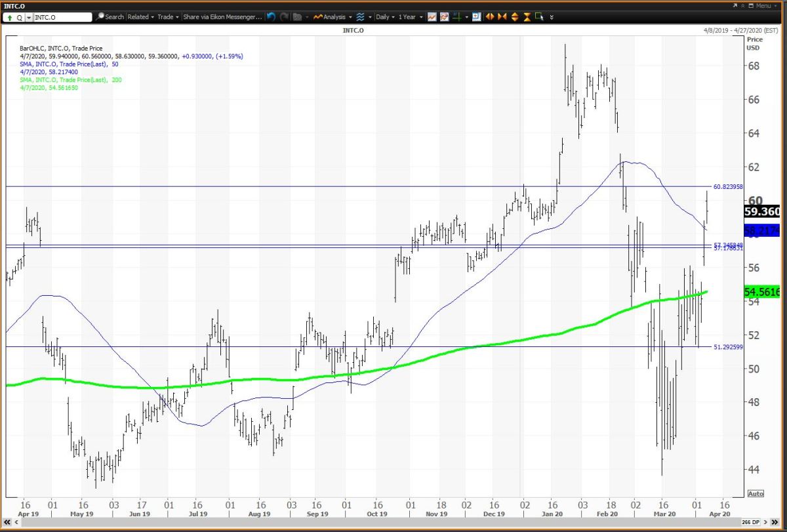Click the vertical expand arrows icon
787x532 pixels.
point(515,16)
